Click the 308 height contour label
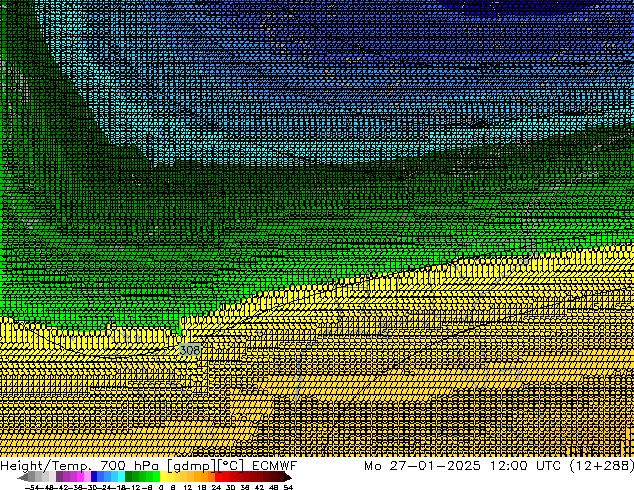Screen dimensions: 634x490 click(x=190, y=350)
